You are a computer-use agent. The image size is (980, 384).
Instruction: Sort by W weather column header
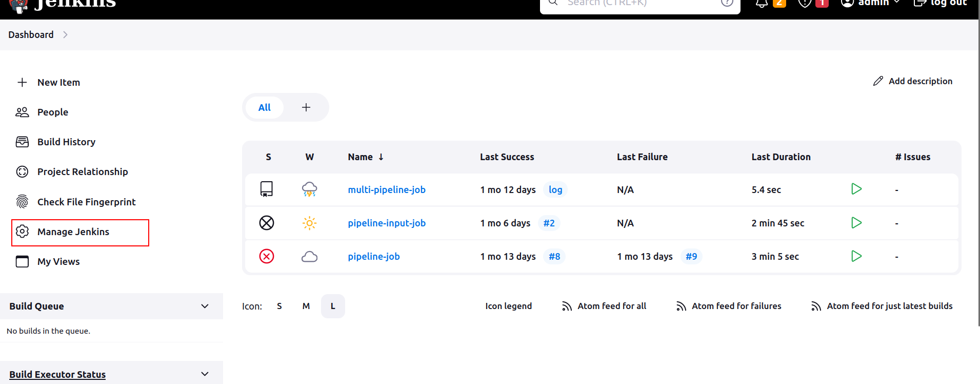point(310,157)
